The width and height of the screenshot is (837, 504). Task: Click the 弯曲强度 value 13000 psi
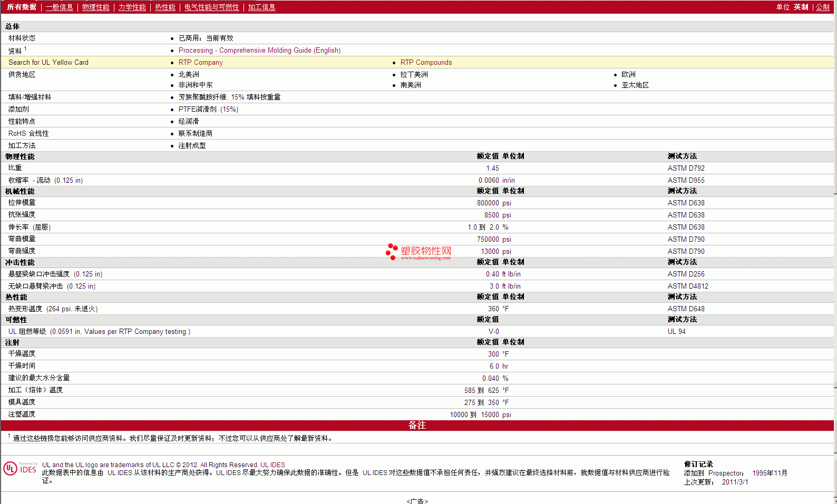(x=496, y=252)
